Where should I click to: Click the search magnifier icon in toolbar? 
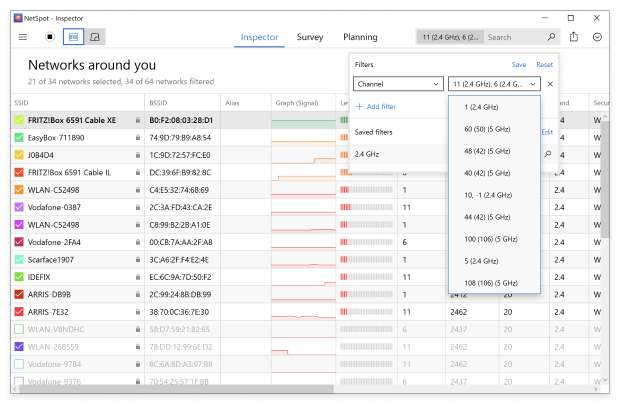551,37
